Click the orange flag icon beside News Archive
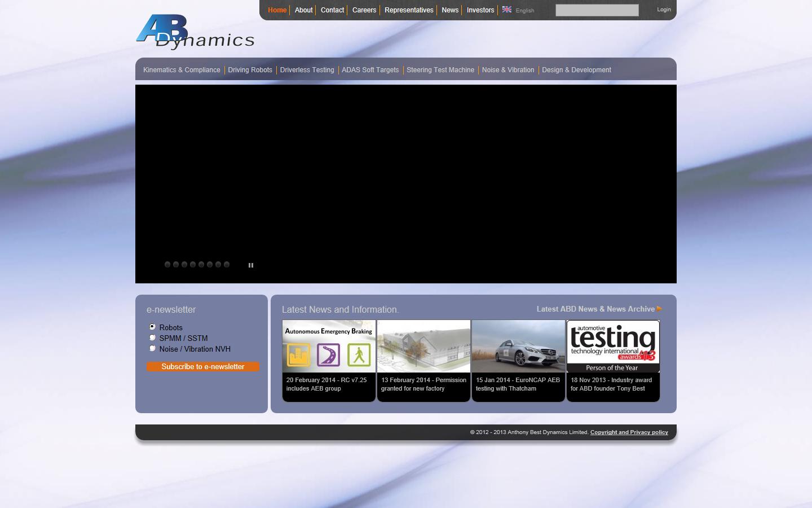The image size is (812, 508). (659, 309)
